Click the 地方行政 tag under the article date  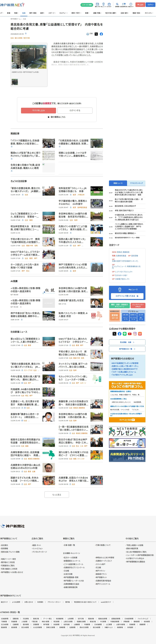coord(27,38)
